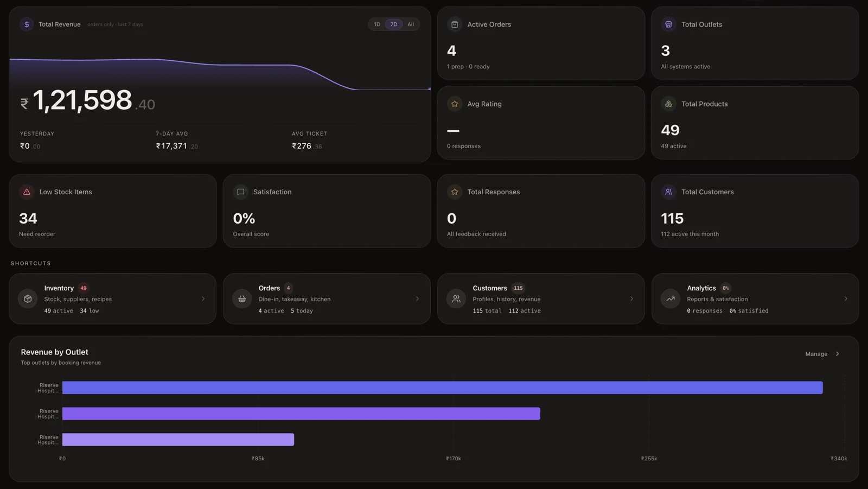Switch revenue range to All
The width and height of the screenshot is (868, 489).
pos(411,24)
